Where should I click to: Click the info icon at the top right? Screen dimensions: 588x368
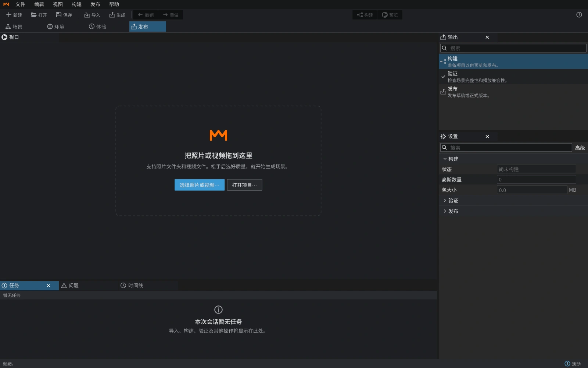[579, 15]
